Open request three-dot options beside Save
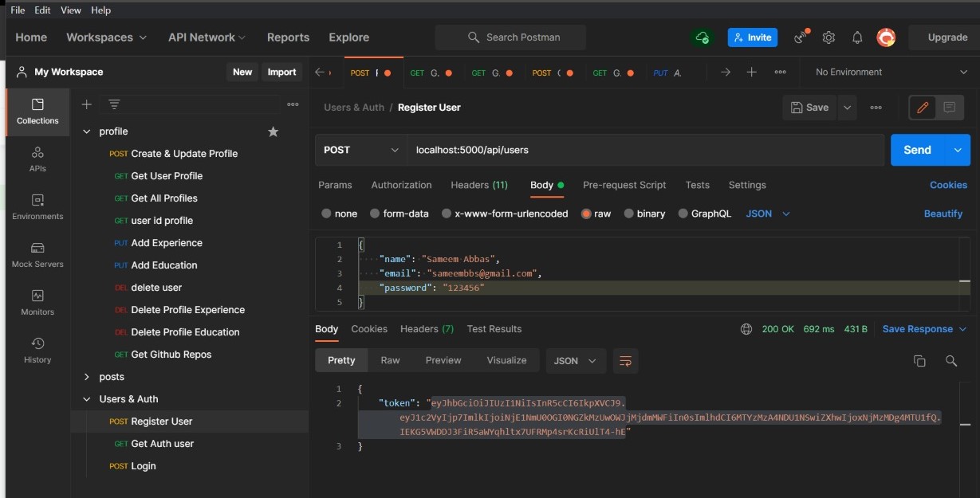980x498 pixels. click(x=876, y=108)
